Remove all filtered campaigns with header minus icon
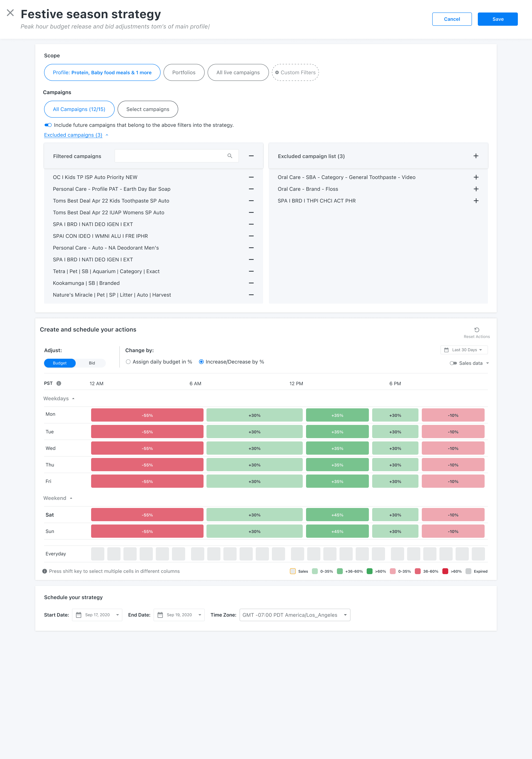 click(251, 156)
